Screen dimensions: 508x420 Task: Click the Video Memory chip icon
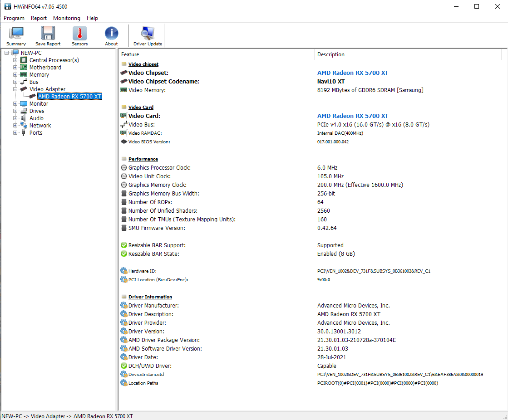pos(124,90)
